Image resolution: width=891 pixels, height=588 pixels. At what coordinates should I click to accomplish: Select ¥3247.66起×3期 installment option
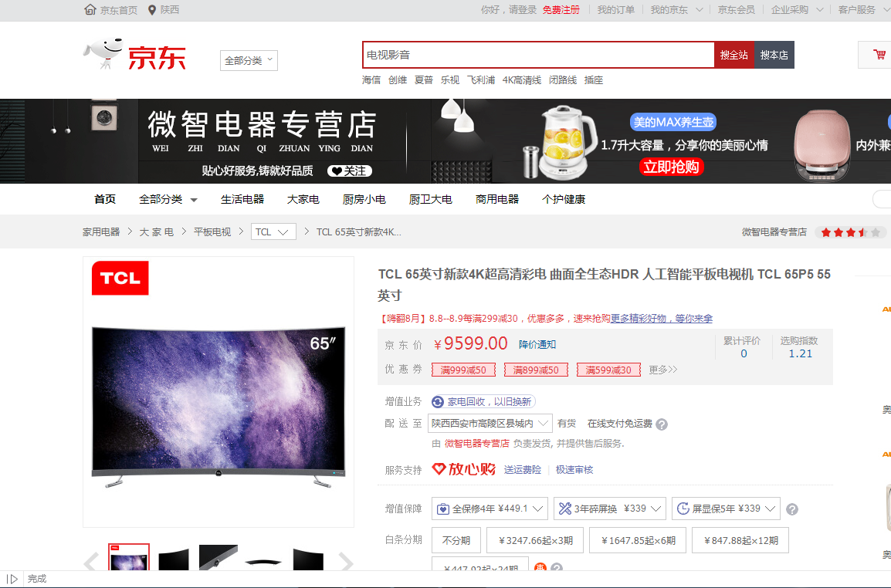coord(535,540)
